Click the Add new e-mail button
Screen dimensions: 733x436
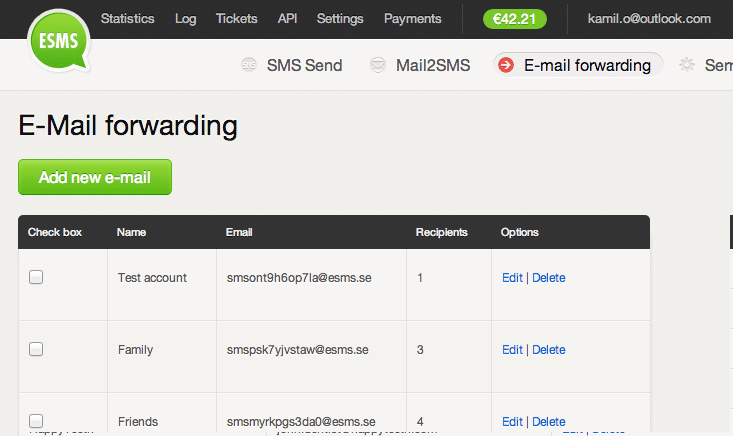95,177
